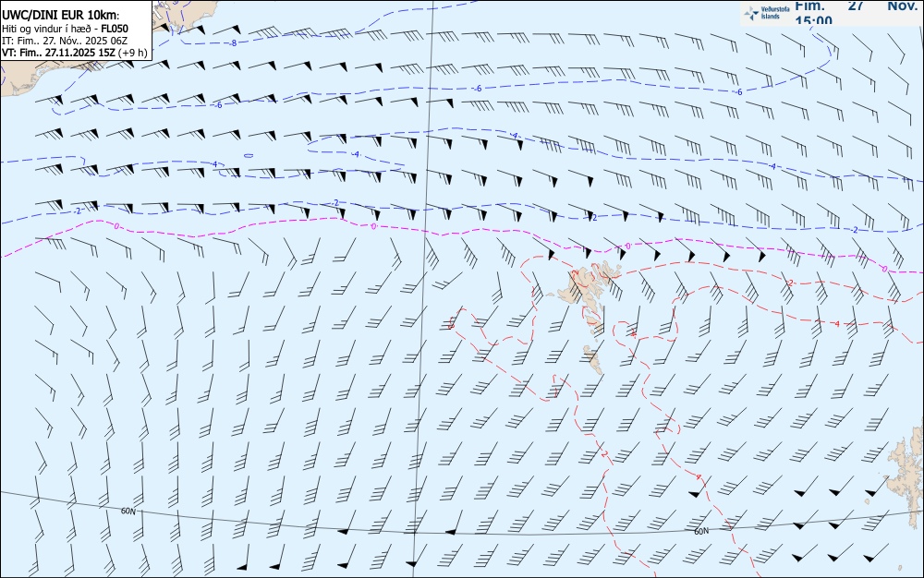Click the 'Fim. 27 Nov.' date header
The width and height of the screenshot is (924, 578).
pos(856,6)
